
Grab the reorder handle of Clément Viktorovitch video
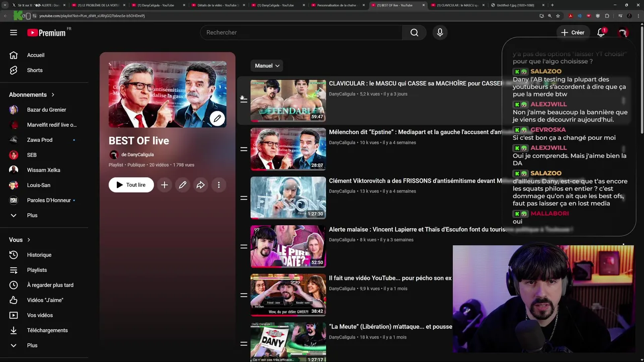point(244,198)
